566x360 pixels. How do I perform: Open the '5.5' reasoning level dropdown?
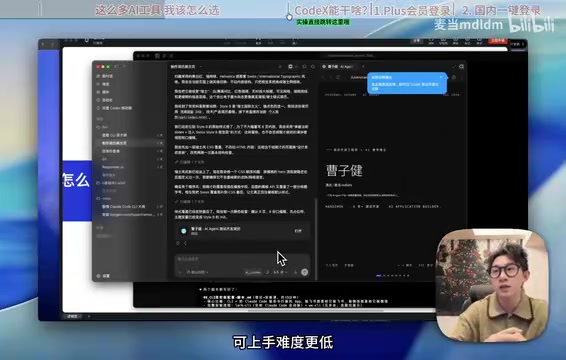pyautogui.click(x=280, y=272)
